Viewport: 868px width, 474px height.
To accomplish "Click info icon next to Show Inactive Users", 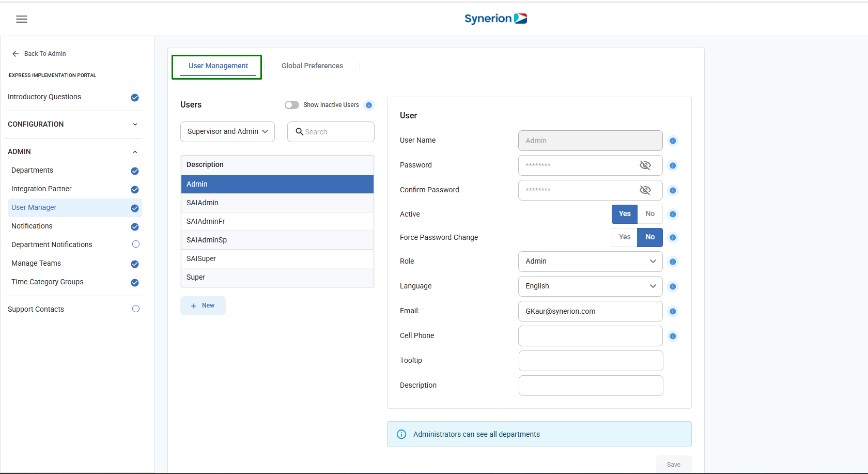I will [x=369, y=105].
